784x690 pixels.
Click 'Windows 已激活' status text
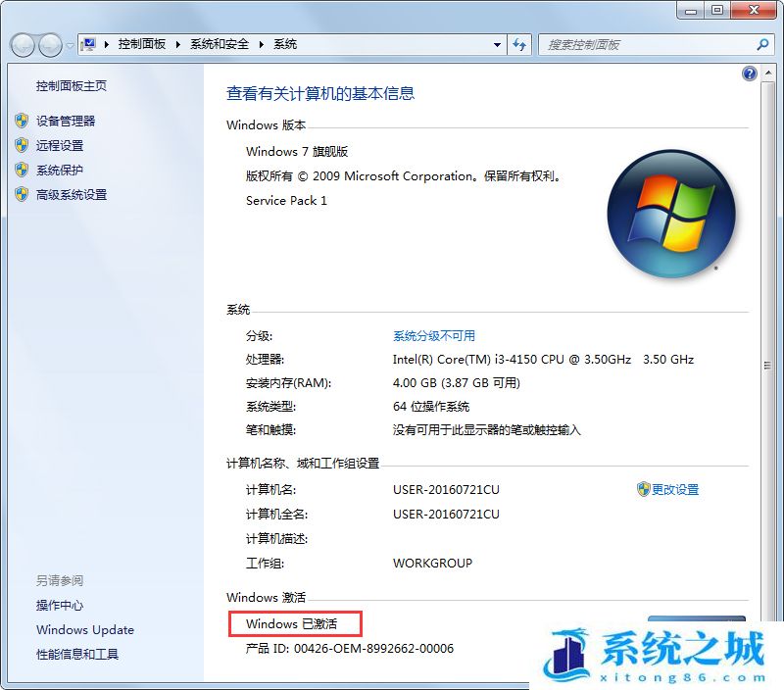coord(291,624)
